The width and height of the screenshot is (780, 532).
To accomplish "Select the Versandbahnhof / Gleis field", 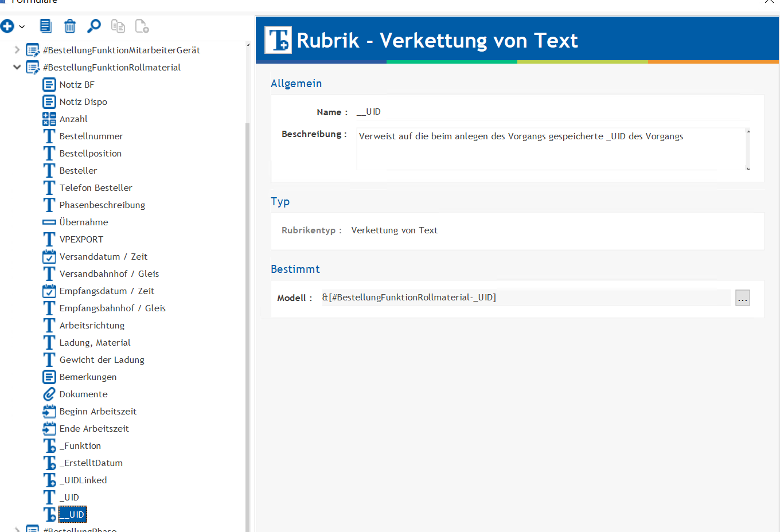I will (x=109, y=274).
